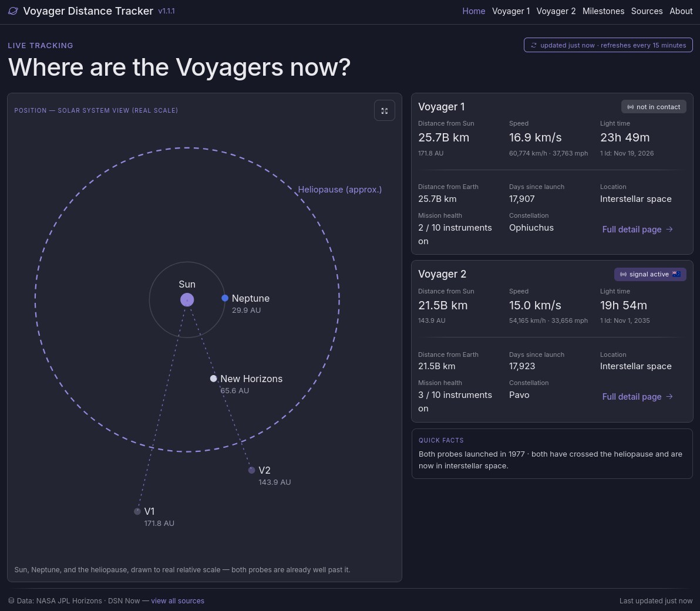Click the arrow on Voyager 2 detail link
The width and height of the screenshot is (700, 611).
click(x=669, y=397)
